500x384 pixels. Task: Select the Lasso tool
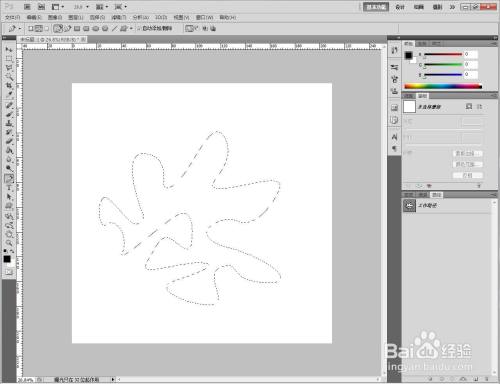(9, 68)
